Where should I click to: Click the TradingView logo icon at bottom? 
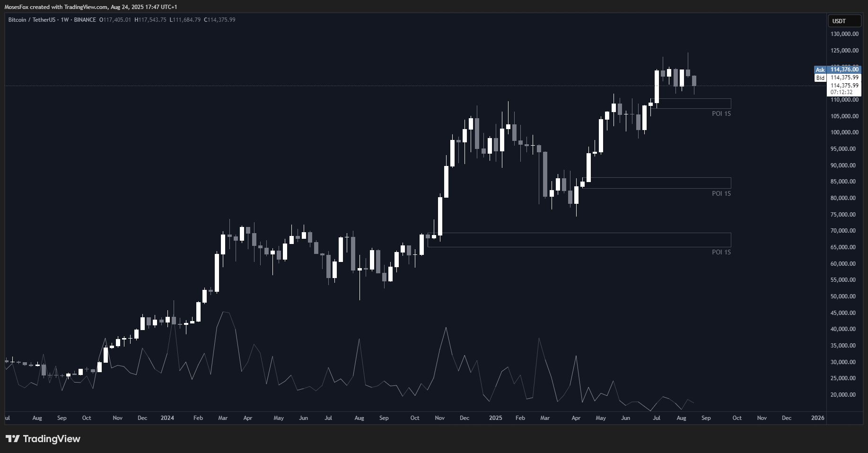pyautogui.click(x=13, y=439)
